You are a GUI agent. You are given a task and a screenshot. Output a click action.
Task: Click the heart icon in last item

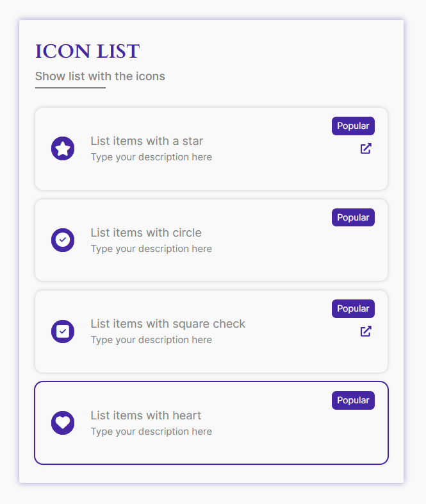63,423
